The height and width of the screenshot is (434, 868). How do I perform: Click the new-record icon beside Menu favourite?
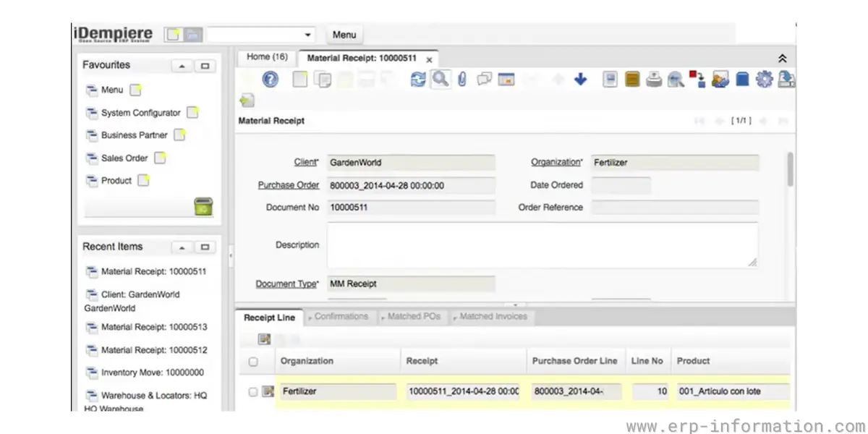tap(136, 90)
